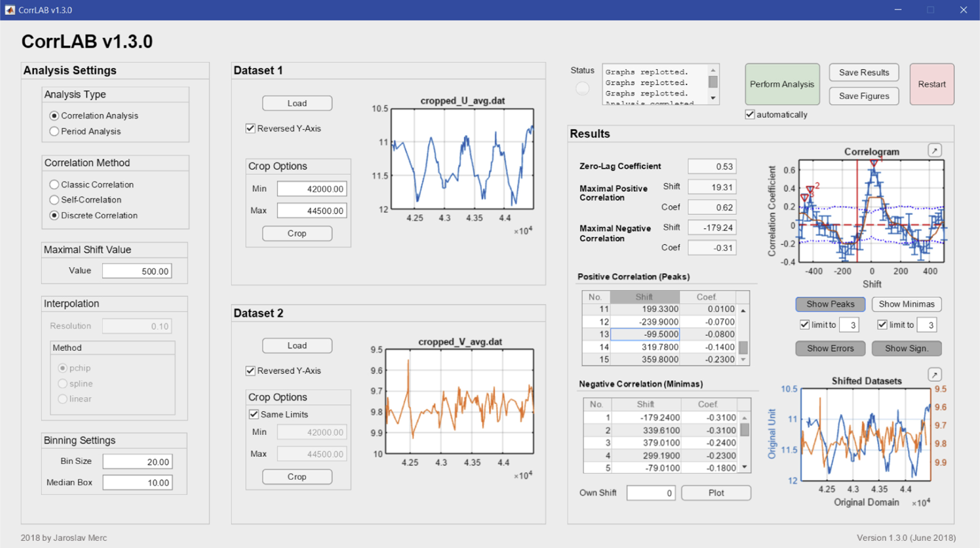The height and width of the screenshot is (548, 980).
Task: Pop out the Correlogram plot with expand icon
Action: (934, 150)
